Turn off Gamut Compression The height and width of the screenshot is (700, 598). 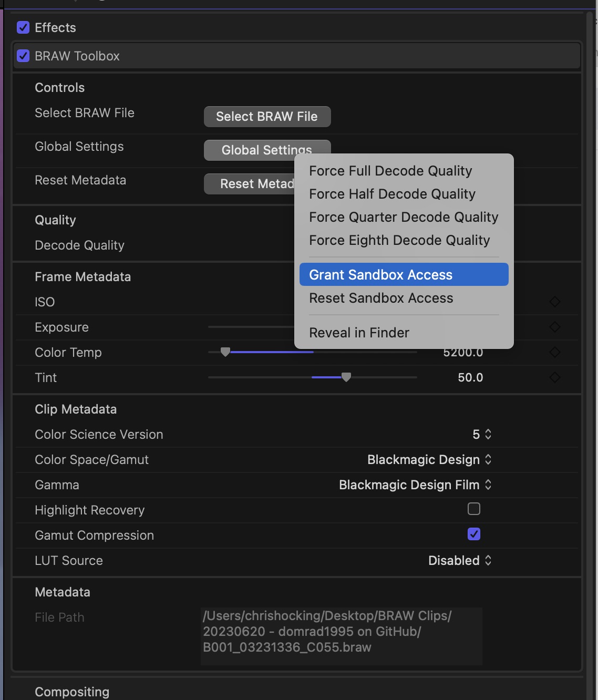point(473,534)
